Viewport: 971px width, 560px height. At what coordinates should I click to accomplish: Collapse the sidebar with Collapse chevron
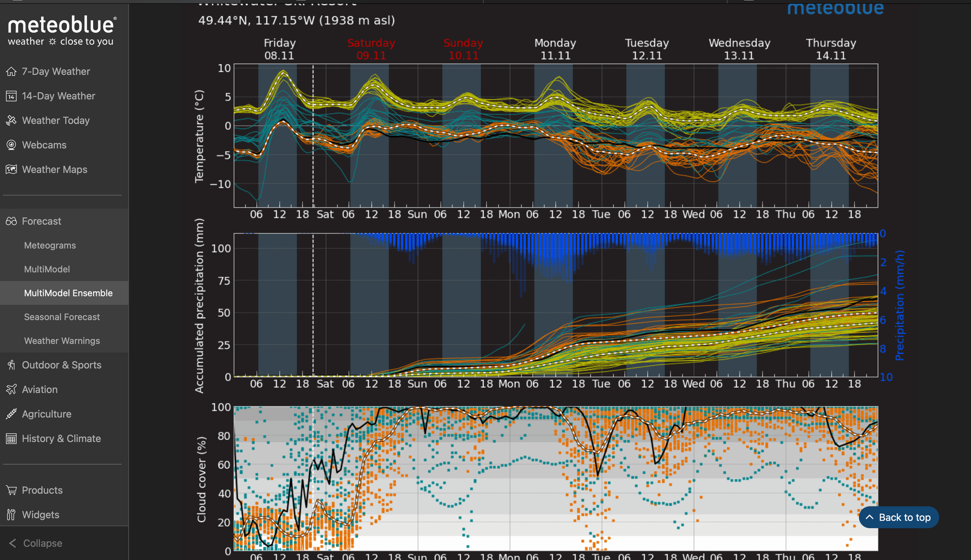point(13,544)
